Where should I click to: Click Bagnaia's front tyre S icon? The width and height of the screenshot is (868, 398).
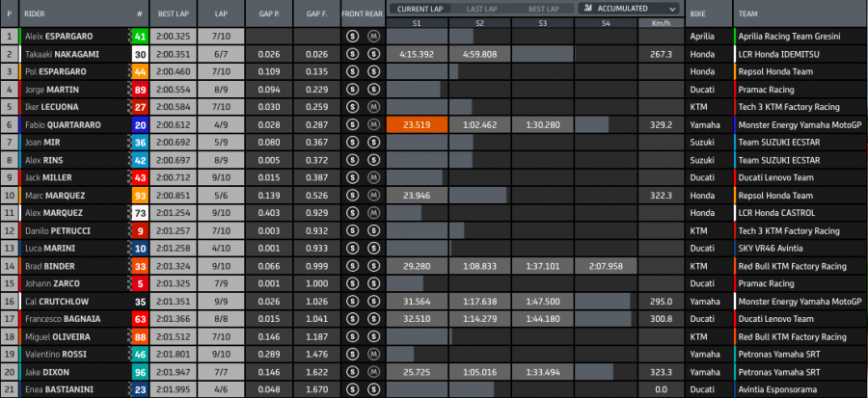[x=351, y=320]
